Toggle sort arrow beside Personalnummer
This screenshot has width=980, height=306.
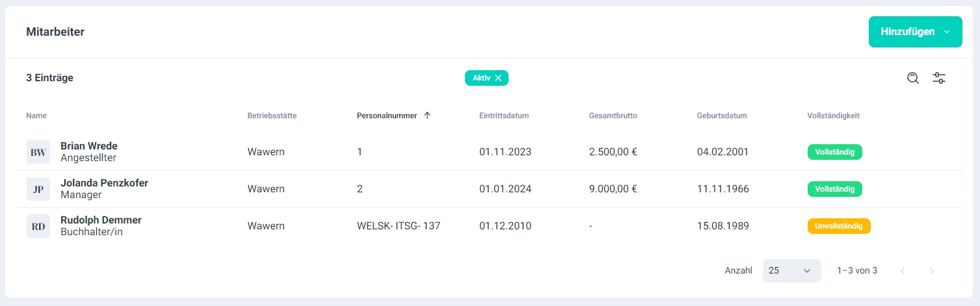(x=427, y=116)
